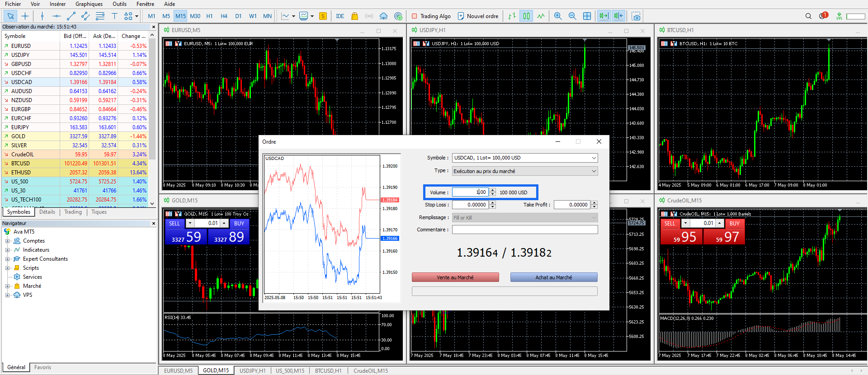Click the green plus subscription icon
The width and height of the screenshot is (868, 375).
tap(398, 16)
